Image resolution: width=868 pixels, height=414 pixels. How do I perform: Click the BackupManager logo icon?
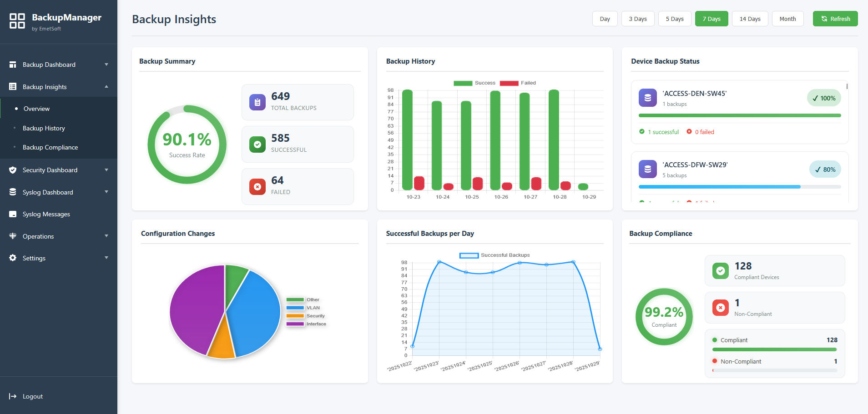pyautogui.click(x=17, y=21)
